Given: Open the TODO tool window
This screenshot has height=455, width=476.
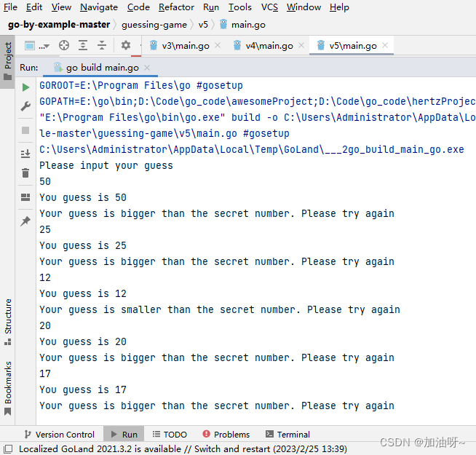Looking at the screenshot, I should coord(170,435).
